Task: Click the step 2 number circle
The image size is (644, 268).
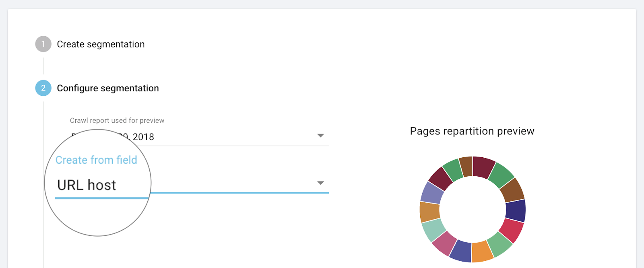Action: point(43,88)
